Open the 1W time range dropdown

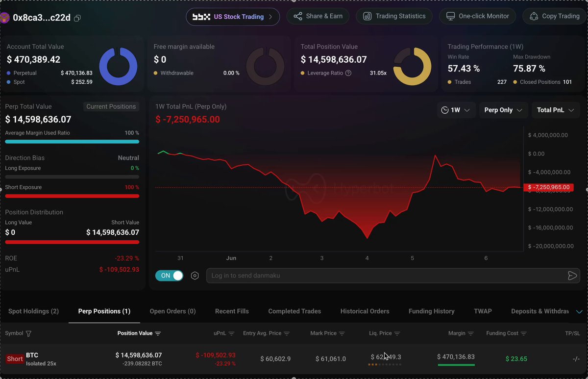tap(456, 110)
